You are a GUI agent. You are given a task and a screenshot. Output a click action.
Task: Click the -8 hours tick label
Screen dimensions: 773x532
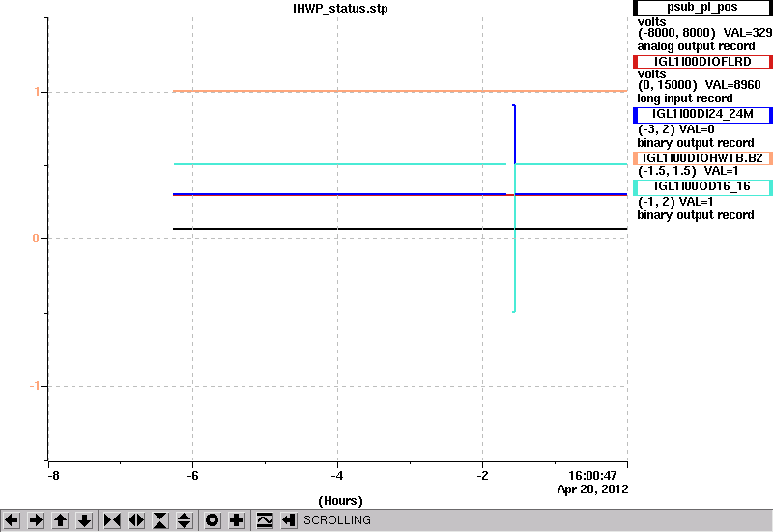coord(53,476)
